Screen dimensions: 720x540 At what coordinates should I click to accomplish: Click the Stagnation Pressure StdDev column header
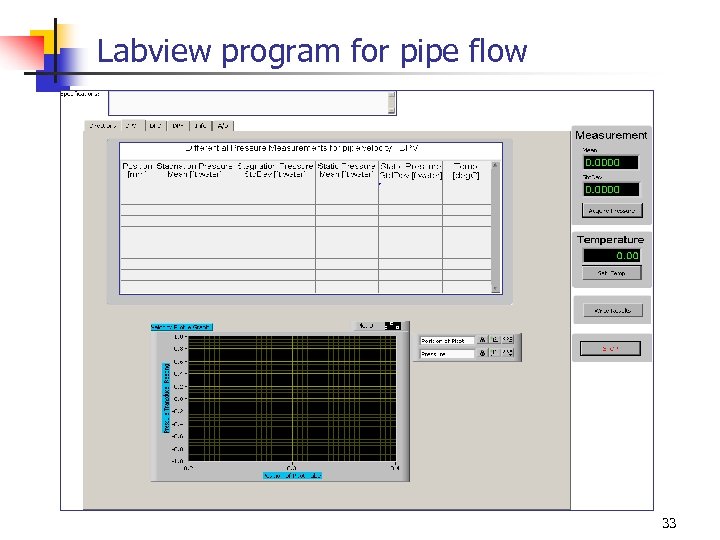pos(275,170)
